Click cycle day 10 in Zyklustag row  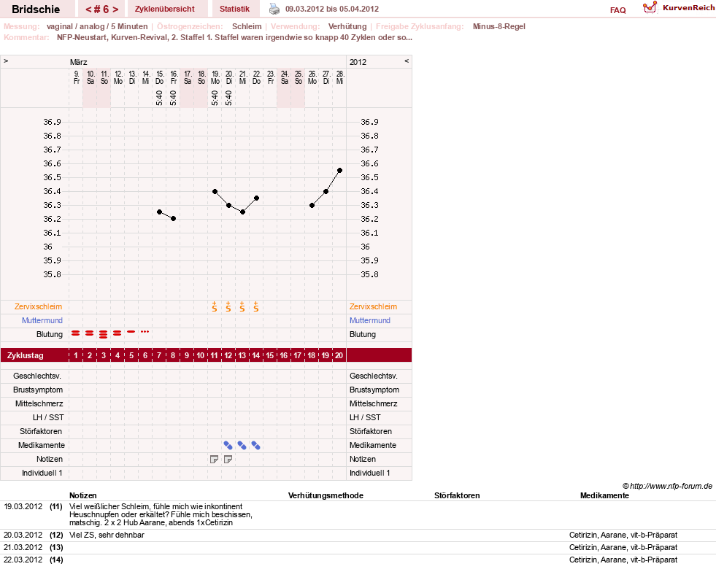click(200, 355)
